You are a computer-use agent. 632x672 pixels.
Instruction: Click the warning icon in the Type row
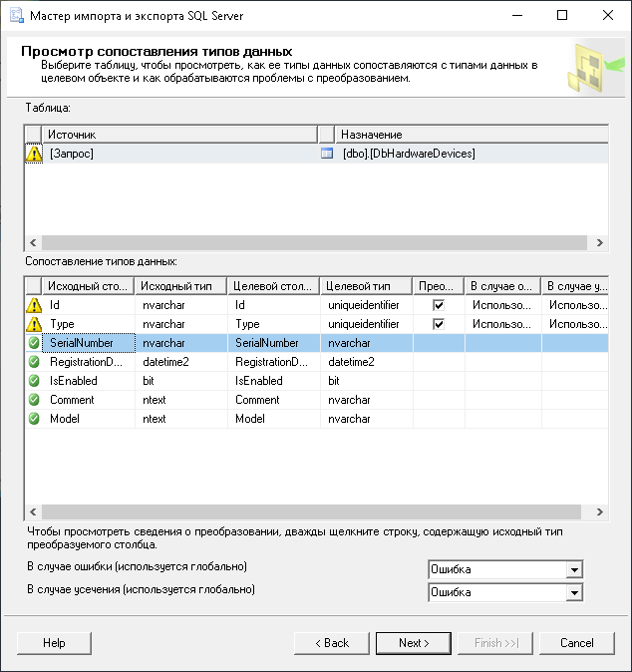point(33,324)
